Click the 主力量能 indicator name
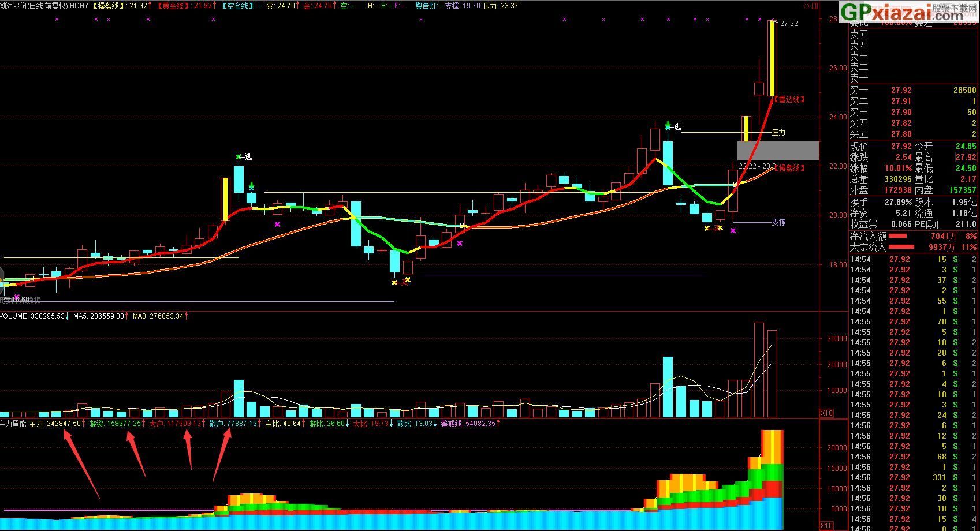The width and height of the screenshot is (980, 531). [x=13, y=424]
